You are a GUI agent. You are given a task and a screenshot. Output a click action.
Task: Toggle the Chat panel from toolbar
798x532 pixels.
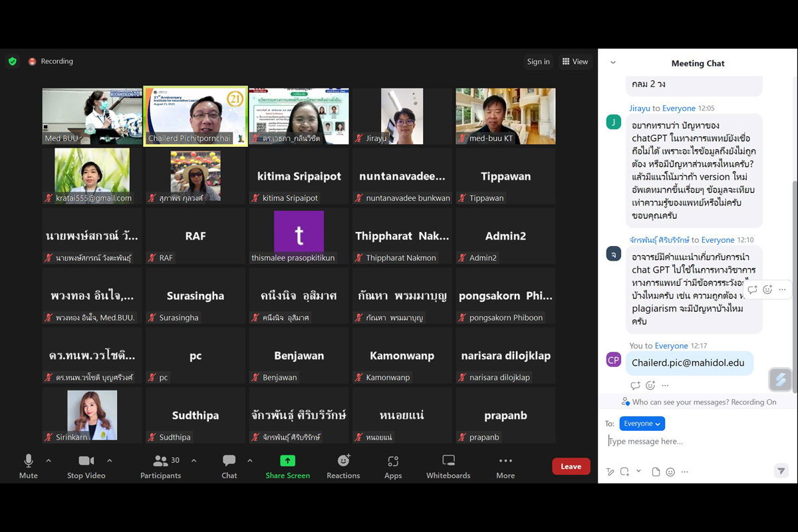[x=229, y=465]
